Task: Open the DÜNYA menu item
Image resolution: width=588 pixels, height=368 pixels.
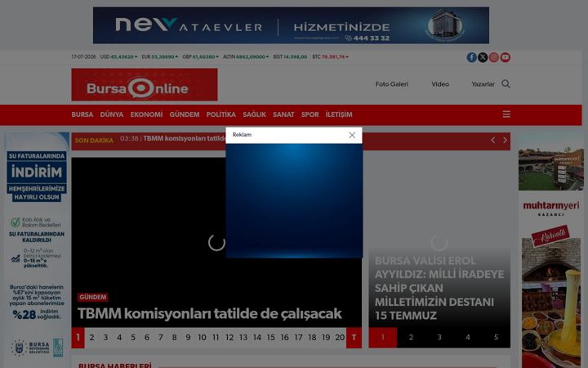Action: 112,114
